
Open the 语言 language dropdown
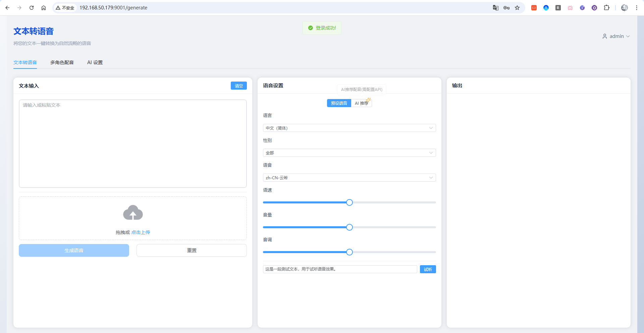pyautogui.click(x=349, y=128)
